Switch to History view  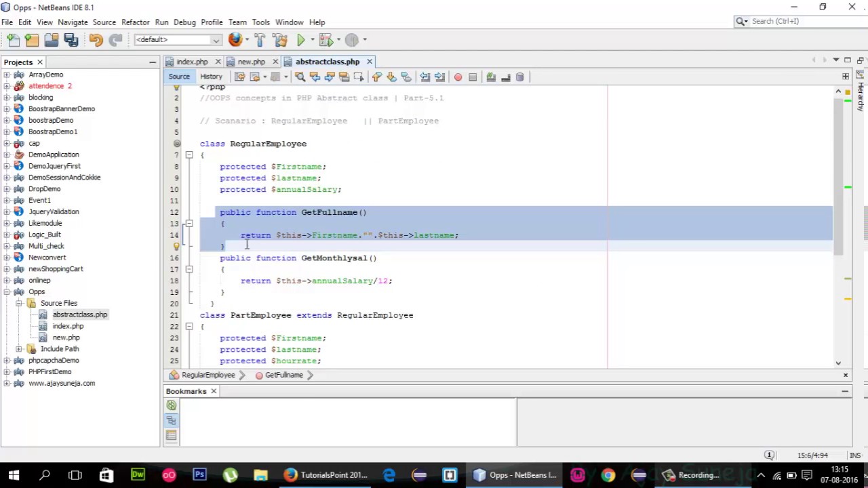[x=211, y=77]
